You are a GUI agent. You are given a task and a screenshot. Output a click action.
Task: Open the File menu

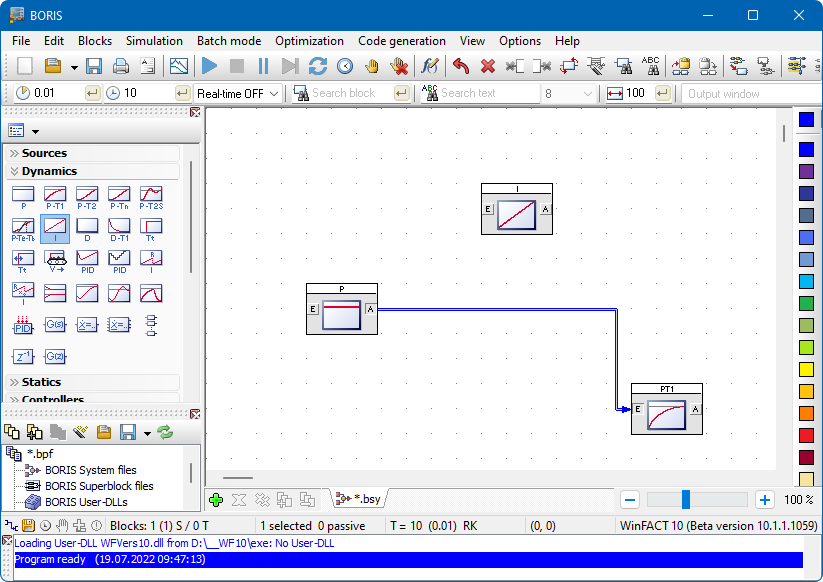click(21, 41)
